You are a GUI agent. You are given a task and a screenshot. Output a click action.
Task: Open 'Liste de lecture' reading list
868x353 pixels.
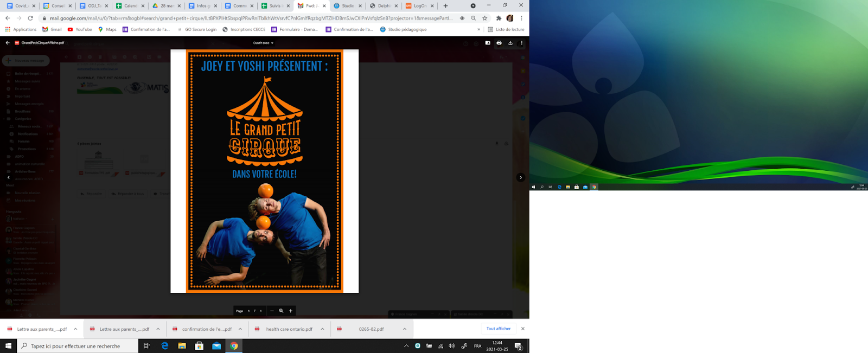coord(506,29)
